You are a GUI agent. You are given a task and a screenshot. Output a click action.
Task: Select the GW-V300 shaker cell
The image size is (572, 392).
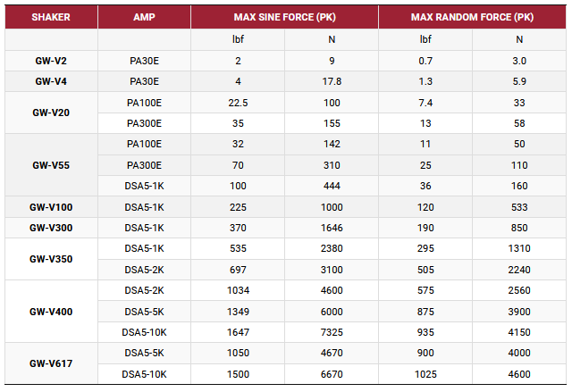point(51,228)
